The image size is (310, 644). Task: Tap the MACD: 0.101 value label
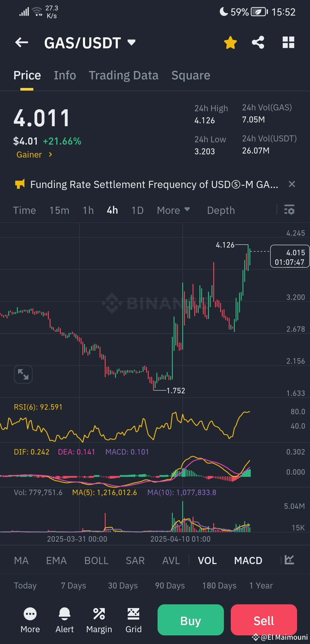127,452
